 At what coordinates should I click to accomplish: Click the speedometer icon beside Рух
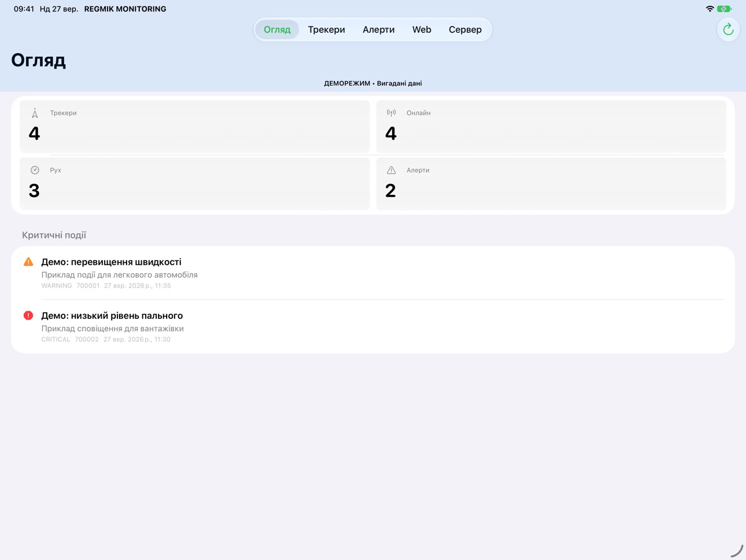coord(35,170)
